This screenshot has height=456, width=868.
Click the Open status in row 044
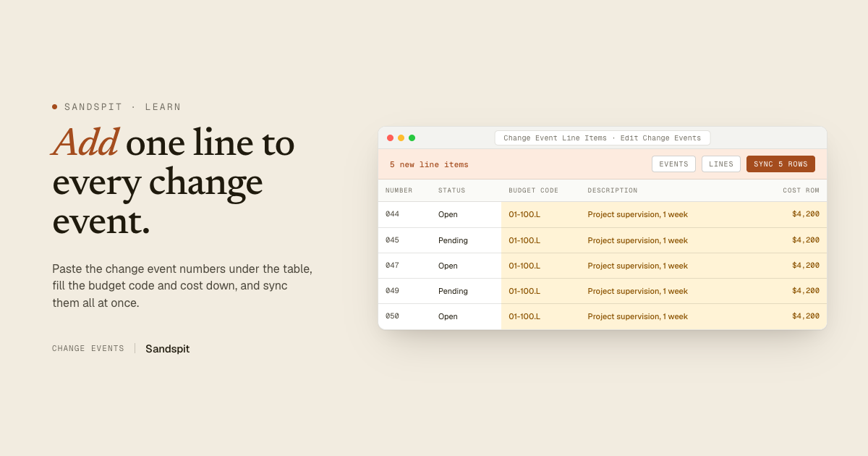[448, 214]
